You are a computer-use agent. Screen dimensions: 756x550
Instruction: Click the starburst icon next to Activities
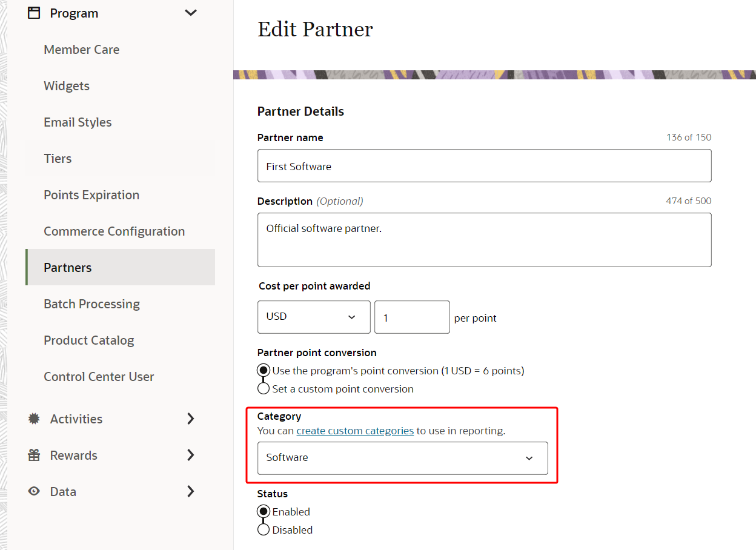[34, 419]
